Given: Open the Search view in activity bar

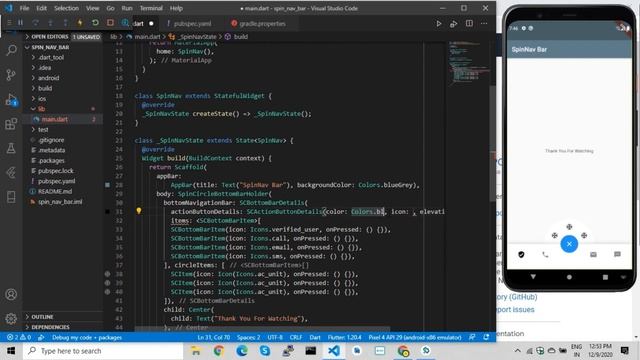Looking at the screenshot, I should [11, 51].
